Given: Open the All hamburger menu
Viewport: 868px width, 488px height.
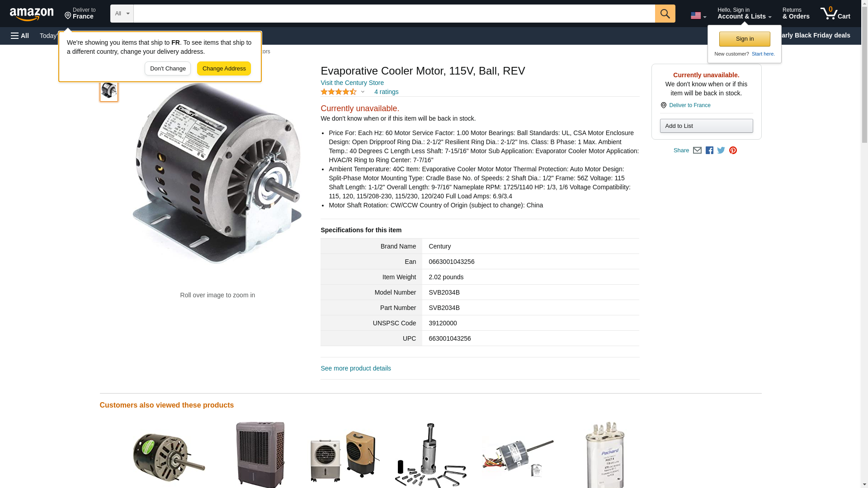Looking at the screenshot, I should pyautogui.click(x=20, y=36).
